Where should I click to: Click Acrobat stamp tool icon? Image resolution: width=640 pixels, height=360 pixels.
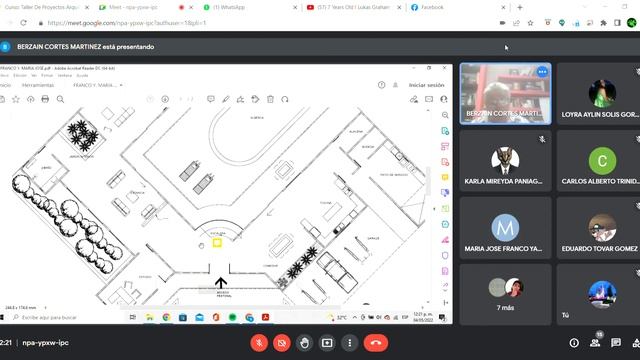point(255,99)
